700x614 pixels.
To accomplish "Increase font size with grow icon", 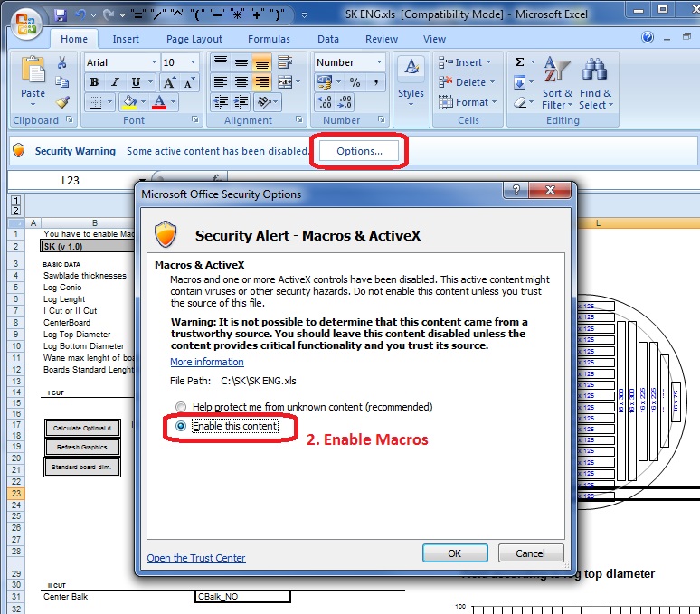I will point(169,82).
